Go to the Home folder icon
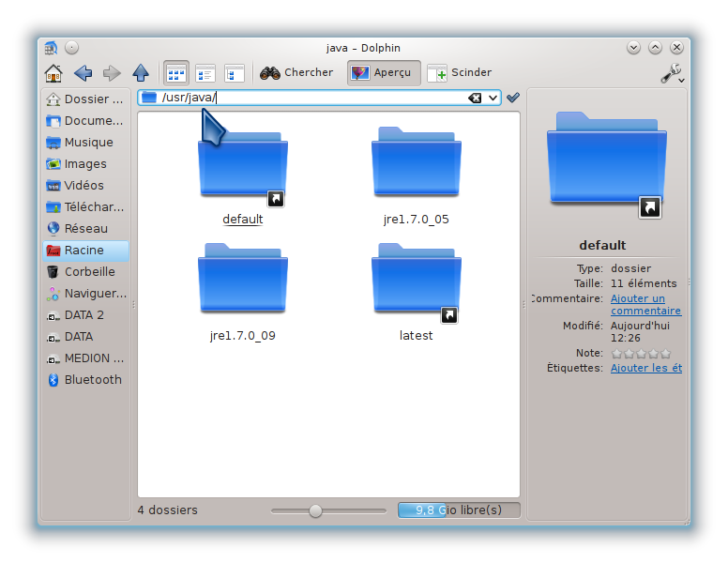 tap(53, 73)
